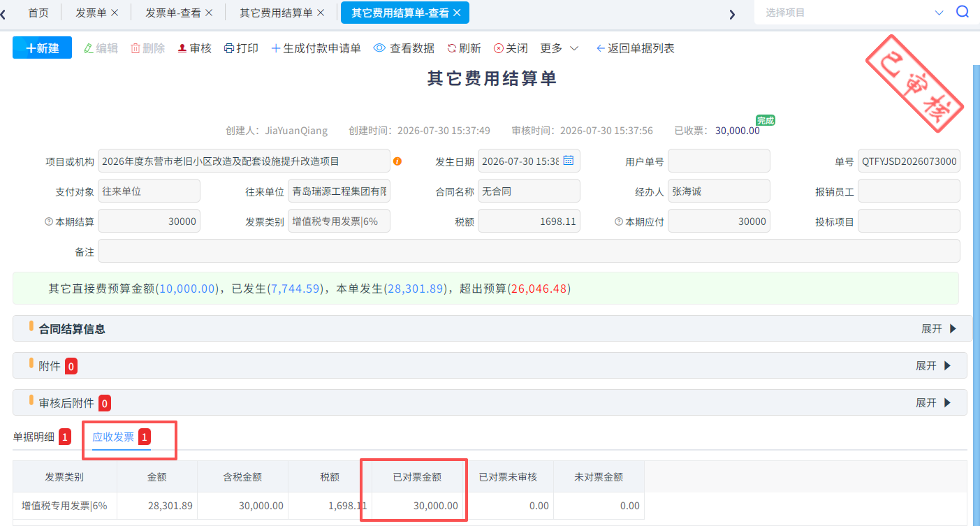Click the 用户单号 input field

pyautogui.click(x=719, y=161)
